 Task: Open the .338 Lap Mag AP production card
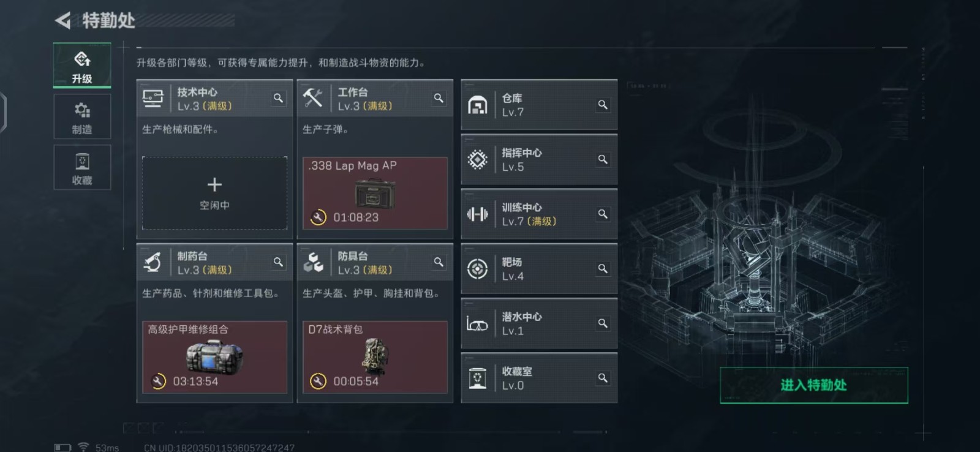point(375,193)
